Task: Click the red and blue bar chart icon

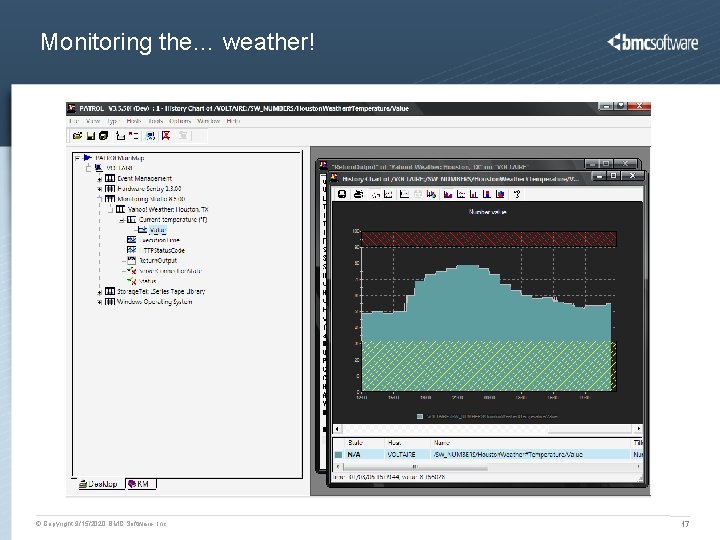Action: [x=474, y=194]
